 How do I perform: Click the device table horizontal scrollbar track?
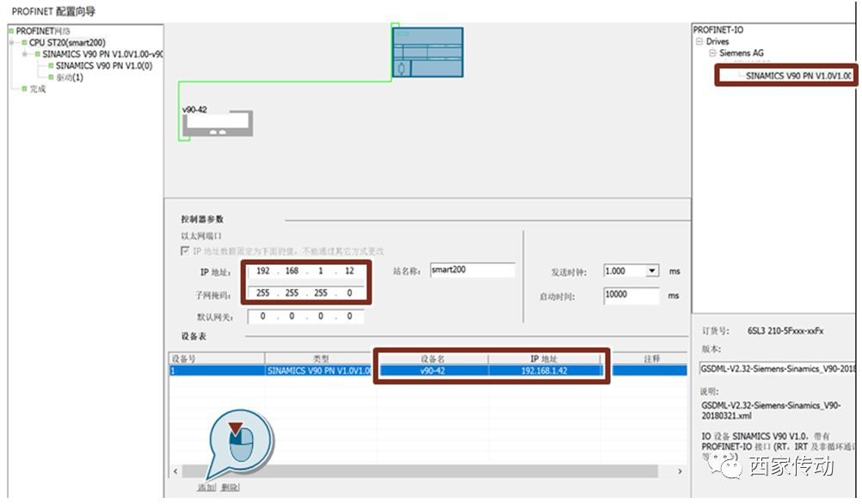[420, 471]
